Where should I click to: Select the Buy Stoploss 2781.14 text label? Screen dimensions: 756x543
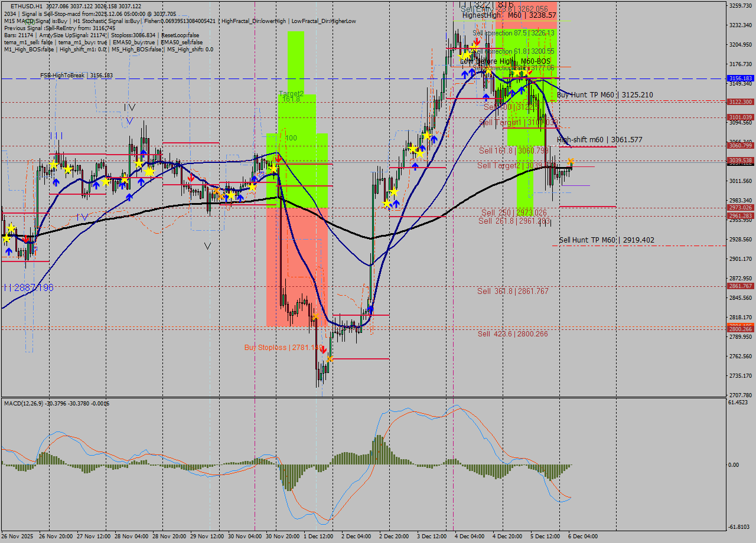click(282, 348)
